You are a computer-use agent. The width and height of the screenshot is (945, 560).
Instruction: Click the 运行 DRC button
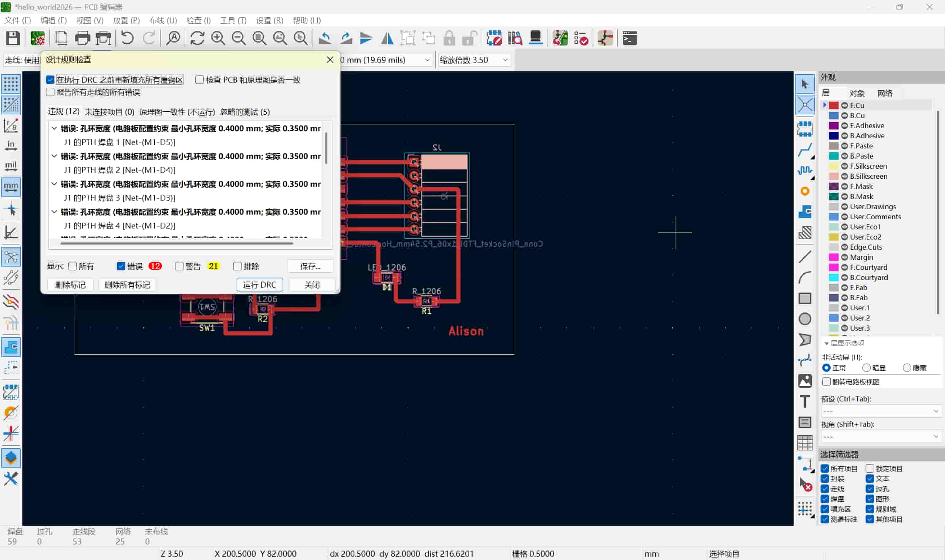pyautogui.click(x=259, y=285)
